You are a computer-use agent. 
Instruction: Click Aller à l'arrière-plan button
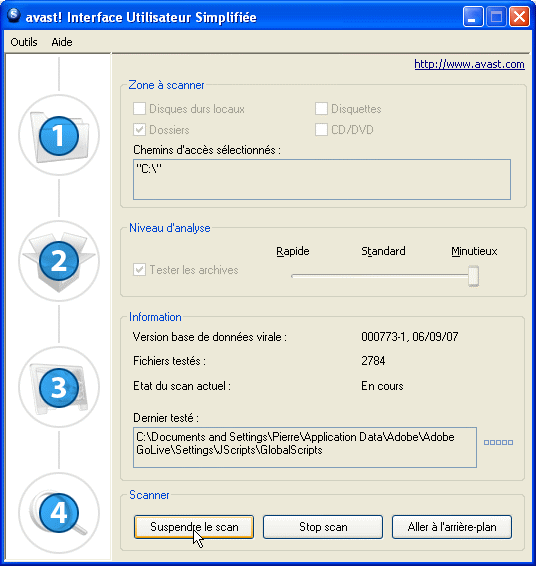coord(452,527)
